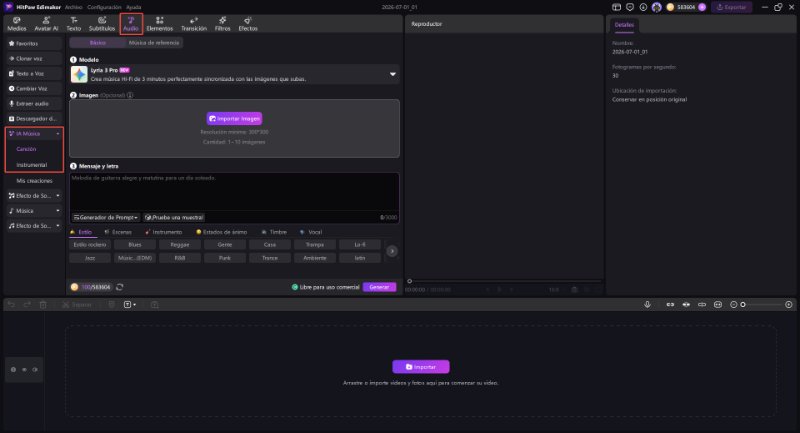The height and width of the screenshot is (433, 800).
Task: Choose the Reggae style tag
Action: point(180,245)
